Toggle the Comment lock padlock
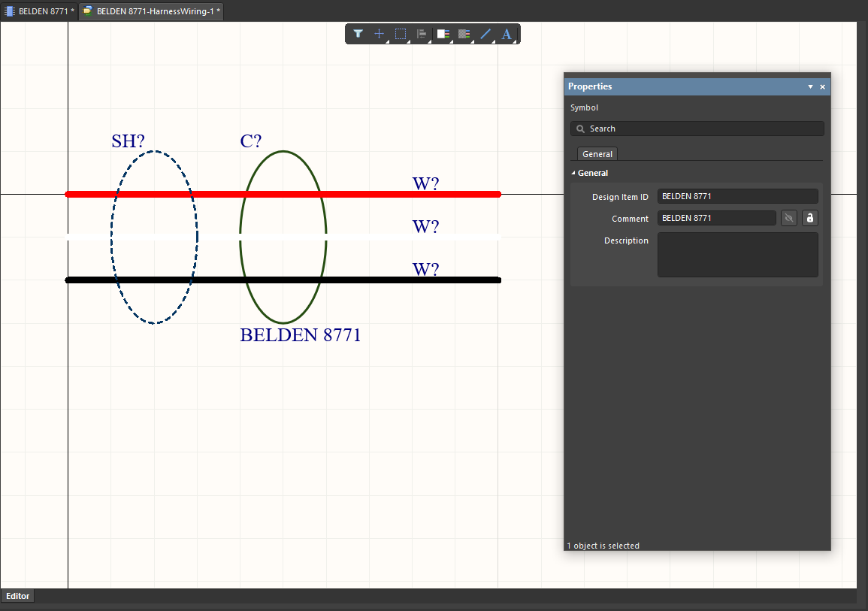 tap(809, 218)
